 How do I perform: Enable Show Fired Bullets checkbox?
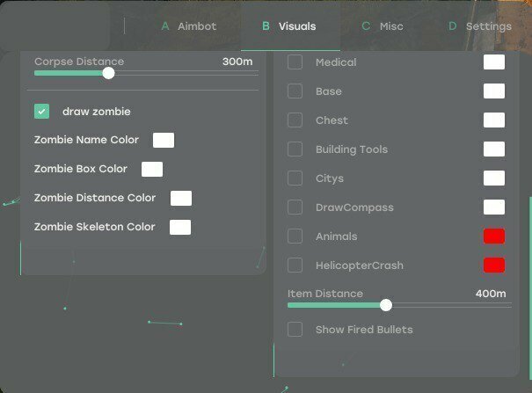295,329
